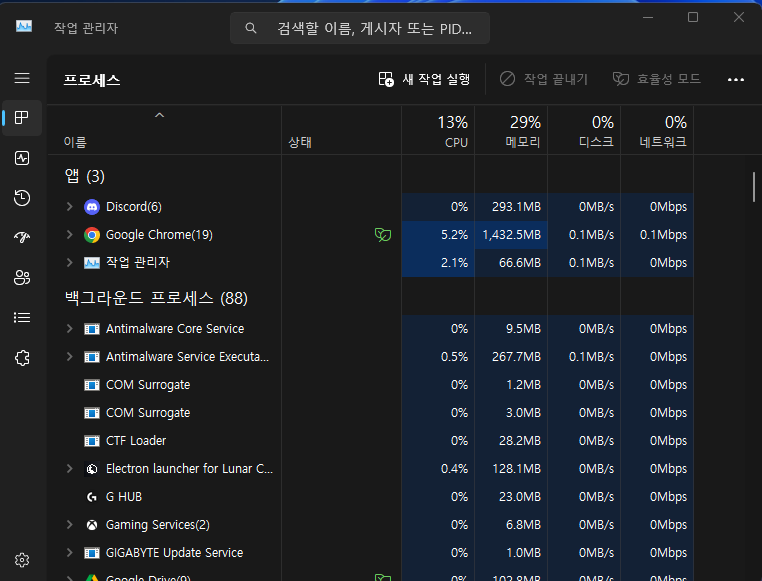Open the hamburger navigation menu
762x581 pixels.
point(22,78)
